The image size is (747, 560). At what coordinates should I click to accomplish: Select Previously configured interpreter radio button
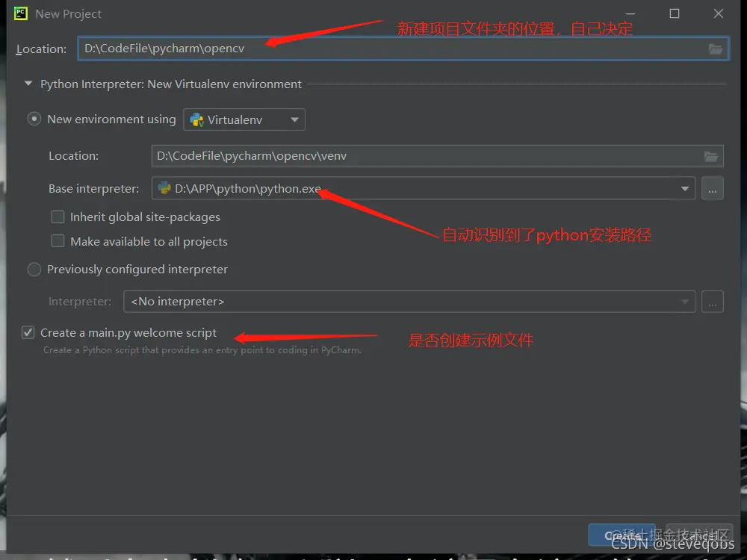click(34, 269)
